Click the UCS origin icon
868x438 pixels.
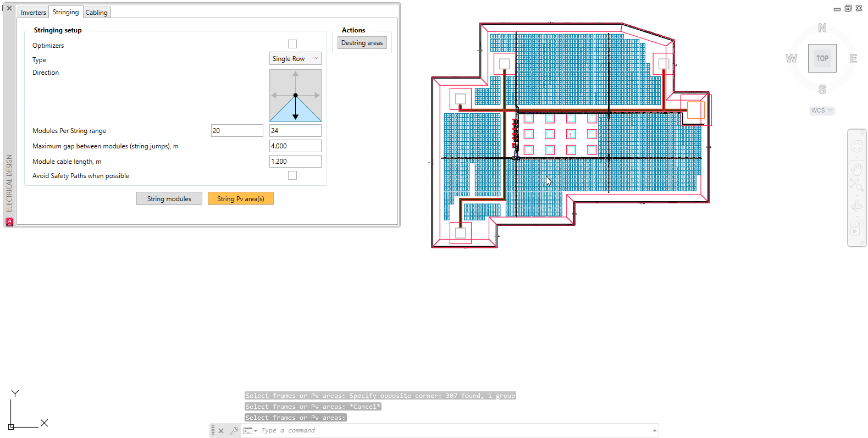pos(11,426)
